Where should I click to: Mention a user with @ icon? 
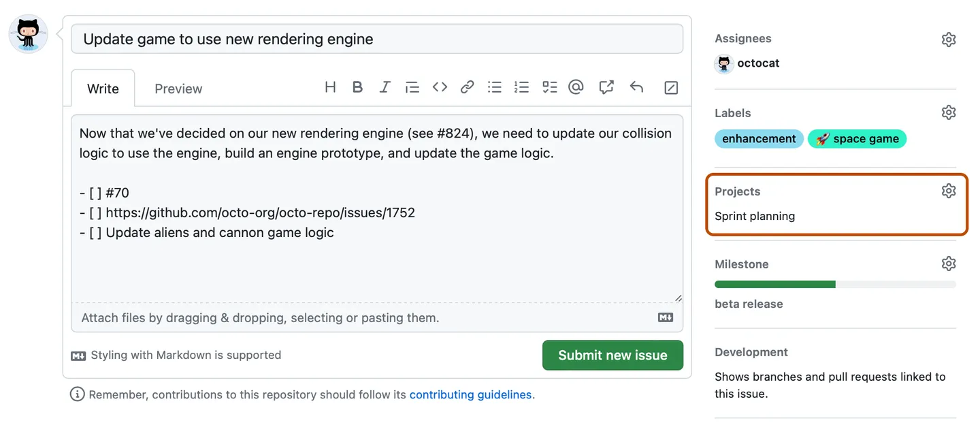click(x=576, y=87)
